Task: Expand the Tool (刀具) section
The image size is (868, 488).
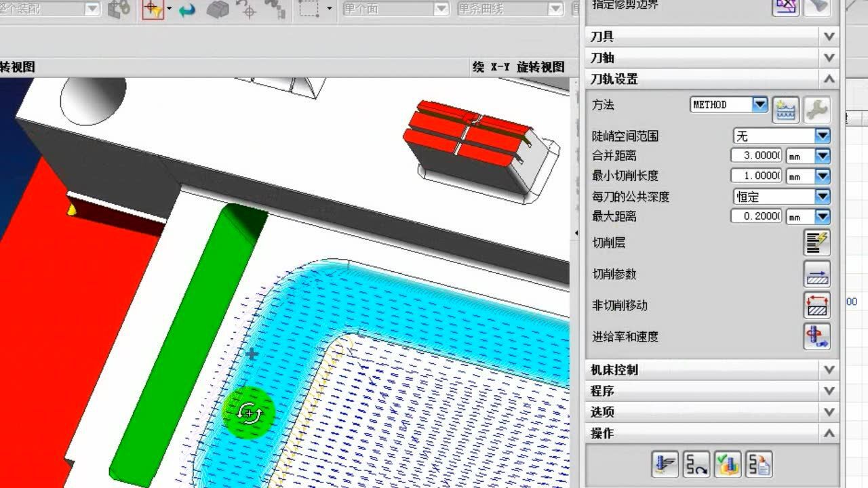Action: [x=829, y=37]
